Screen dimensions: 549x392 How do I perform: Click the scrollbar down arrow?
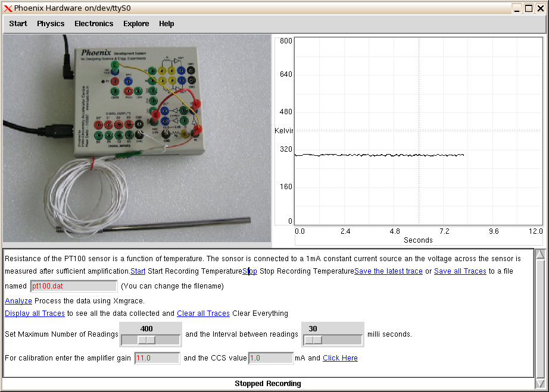540,383
